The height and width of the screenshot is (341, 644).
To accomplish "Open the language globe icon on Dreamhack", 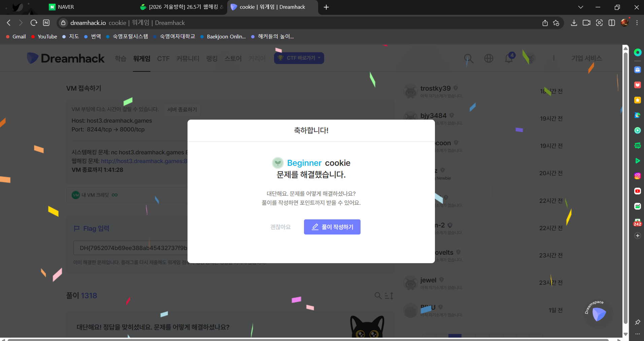I will [489, 58].
